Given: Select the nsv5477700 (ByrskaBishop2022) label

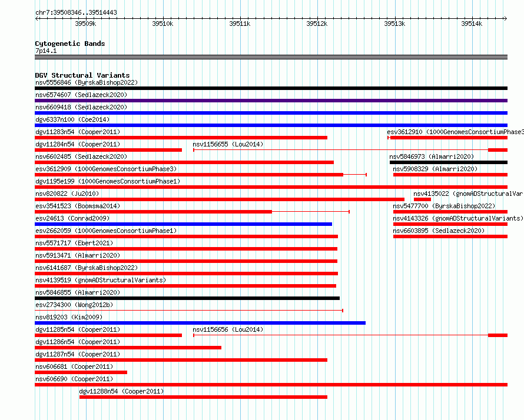Looking at the screenshot, I should point(444,206).
